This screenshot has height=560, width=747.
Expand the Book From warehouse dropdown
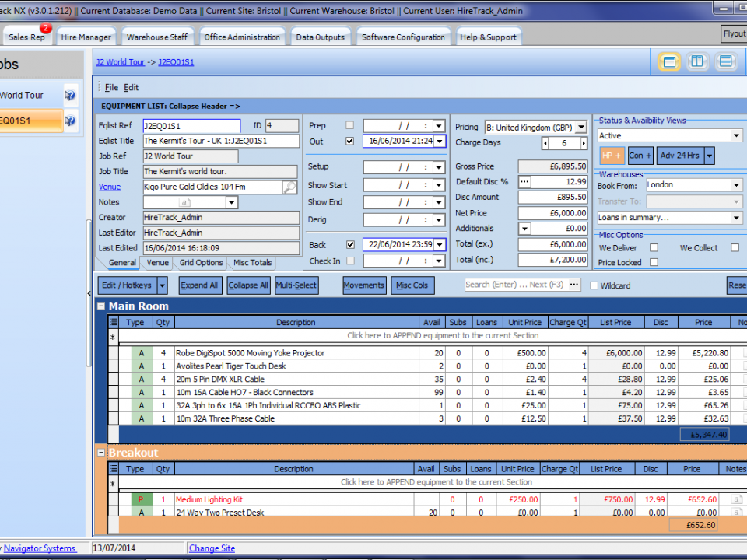pos(736,185)
